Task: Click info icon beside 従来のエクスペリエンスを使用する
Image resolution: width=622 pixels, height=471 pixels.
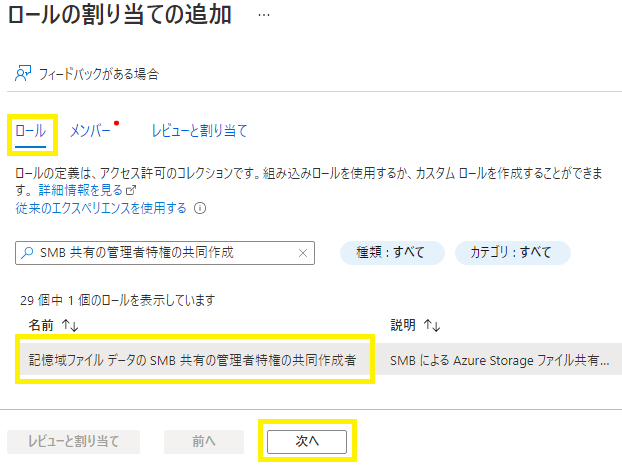Action: click(x=200, y=208)
